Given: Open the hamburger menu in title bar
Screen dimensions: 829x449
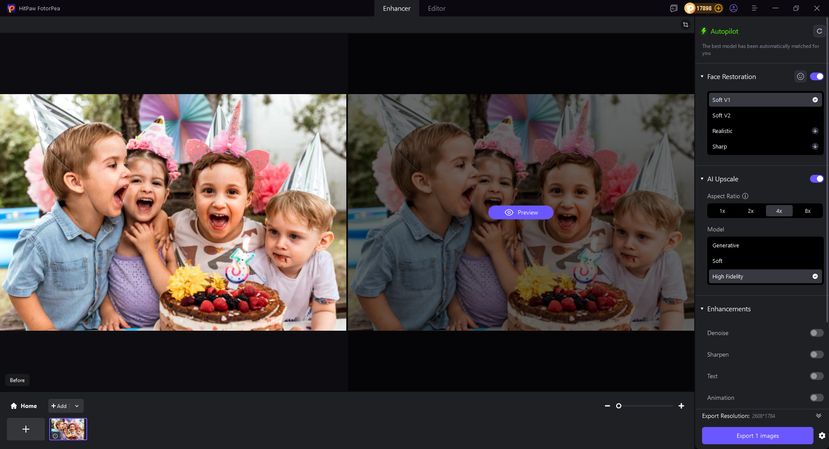Looking at the screenshot, I should 754,8.
